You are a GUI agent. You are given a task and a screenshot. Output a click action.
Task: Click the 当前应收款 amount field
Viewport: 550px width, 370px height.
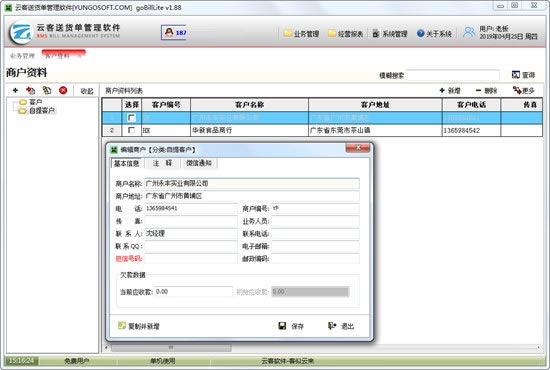click(193, 292)
